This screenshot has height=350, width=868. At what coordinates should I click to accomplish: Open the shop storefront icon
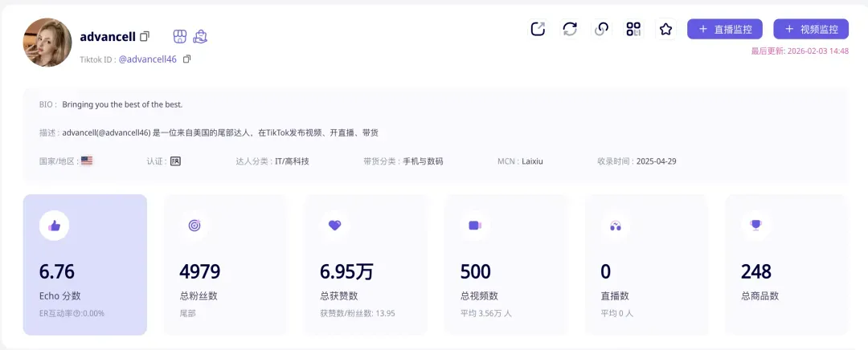(179, 36)
